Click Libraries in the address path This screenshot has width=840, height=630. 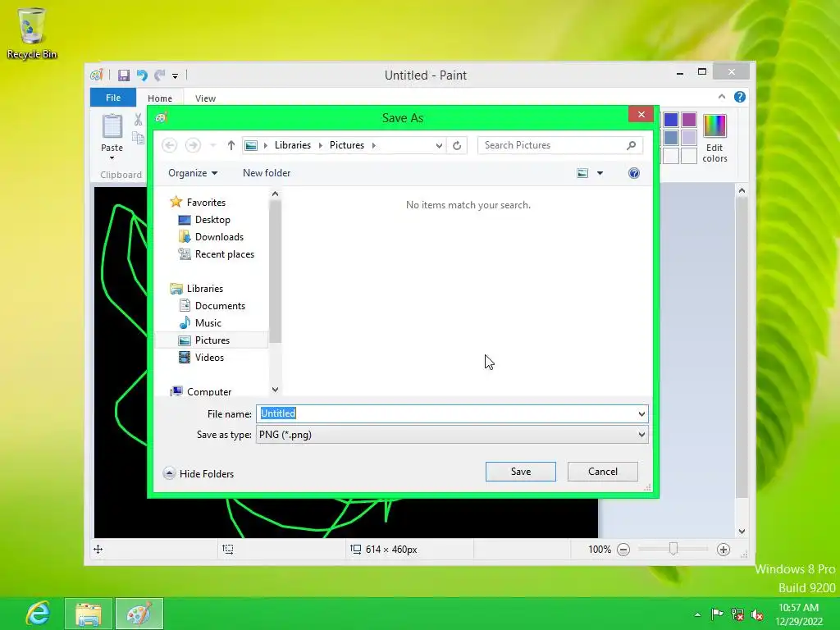click(x=293, y=145)
